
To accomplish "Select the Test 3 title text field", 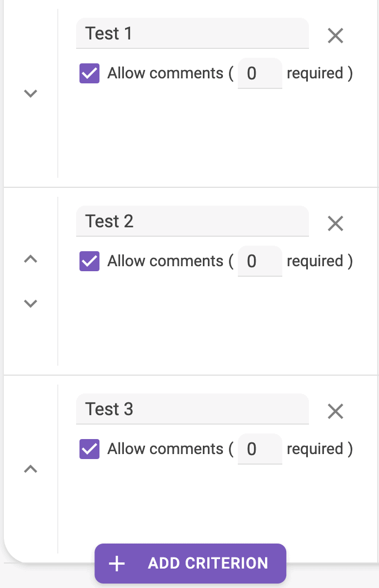I will 192,409.
